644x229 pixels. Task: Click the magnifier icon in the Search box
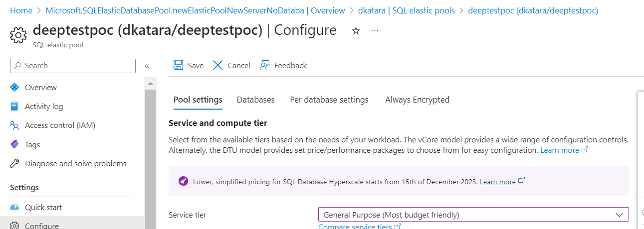pyautogui.click(x=18, y=66)
